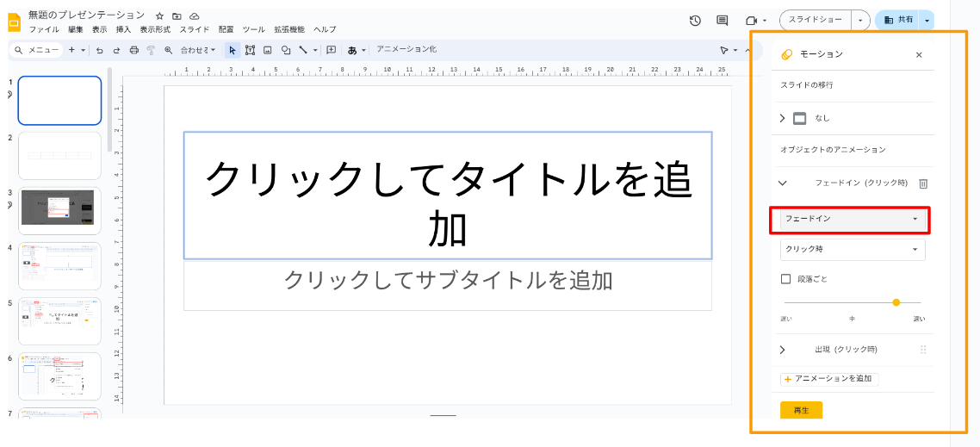Open the comments history icon
The width and height of the screenshot is (980, 447).
722,20
